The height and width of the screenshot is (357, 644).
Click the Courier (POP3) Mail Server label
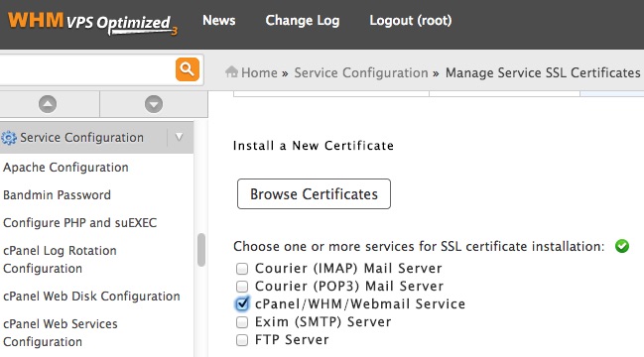pyautogui.click(x=349, y=286)
